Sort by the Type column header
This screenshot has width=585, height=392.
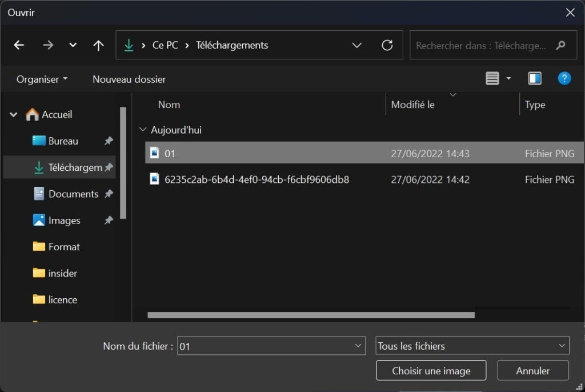[x=535, y=105]
